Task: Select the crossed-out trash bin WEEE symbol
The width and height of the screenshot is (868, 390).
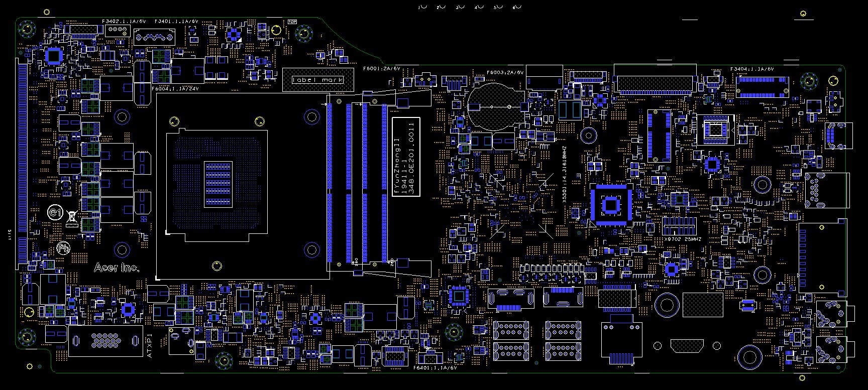Action: 72,217
